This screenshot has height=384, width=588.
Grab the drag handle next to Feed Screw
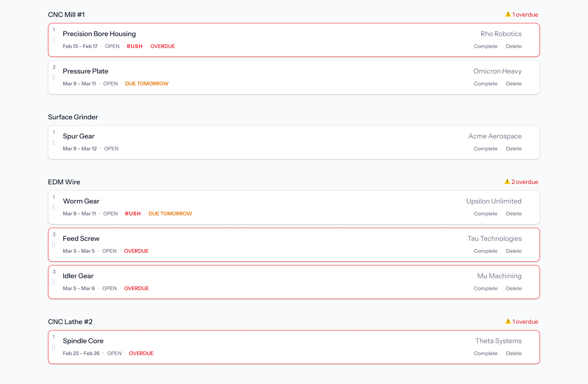(x=54, y=245)
